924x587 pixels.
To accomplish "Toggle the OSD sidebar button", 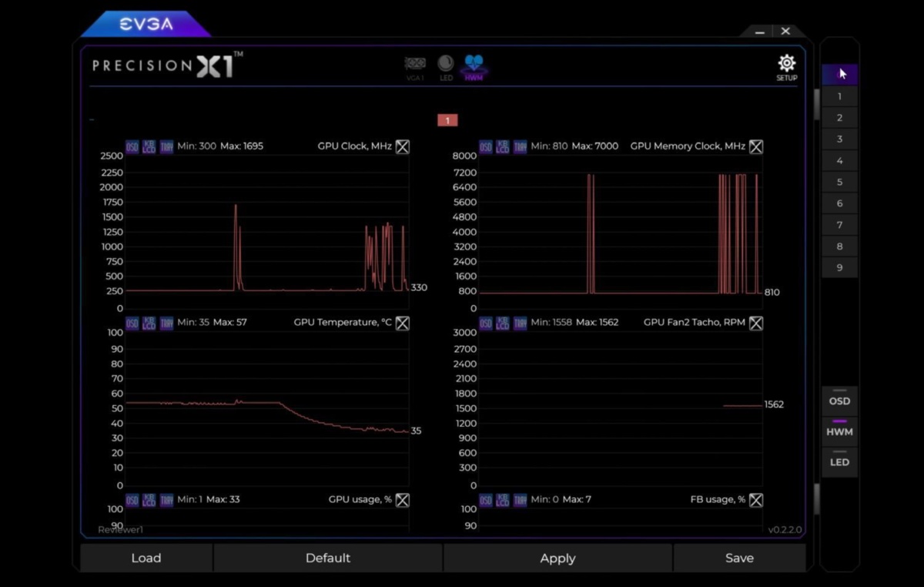I will click(839, 401).
